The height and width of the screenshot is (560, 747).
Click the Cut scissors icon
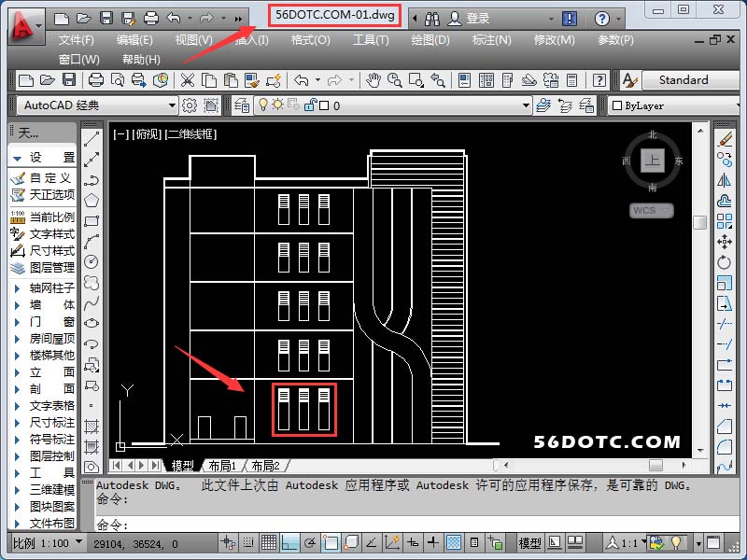pos(188,81)
